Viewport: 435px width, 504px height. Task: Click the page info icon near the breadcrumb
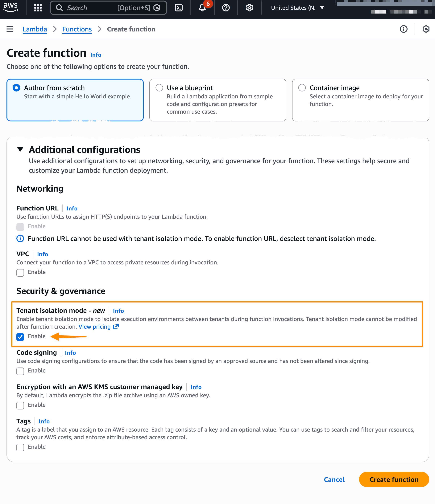pos(403,29)
